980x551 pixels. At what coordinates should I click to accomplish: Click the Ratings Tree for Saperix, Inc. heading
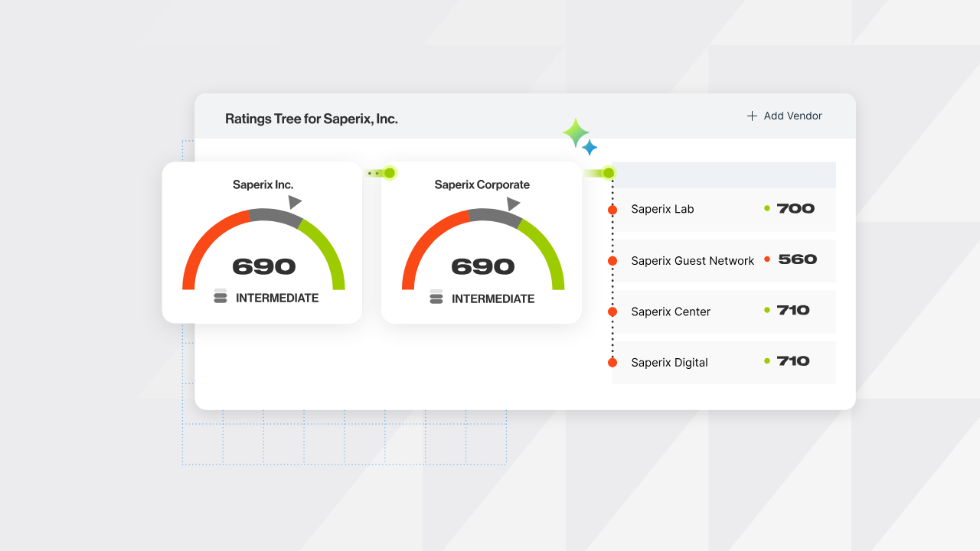tap(312, 119)
